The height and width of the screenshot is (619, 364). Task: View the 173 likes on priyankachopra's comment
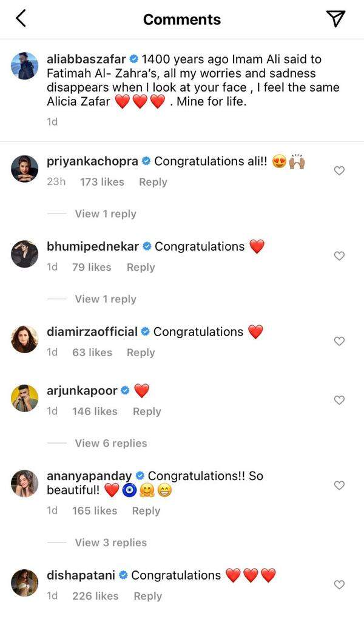[102, 182]
